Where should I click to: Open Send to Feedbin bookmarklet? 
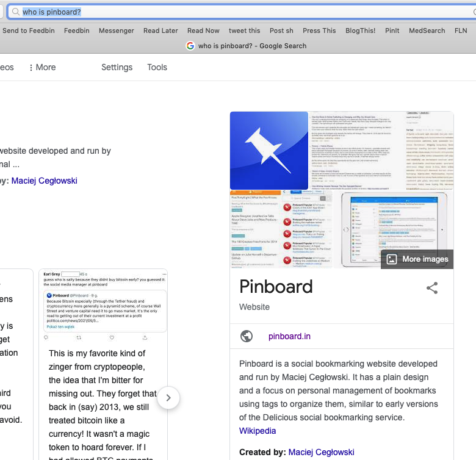coord(29,31)
